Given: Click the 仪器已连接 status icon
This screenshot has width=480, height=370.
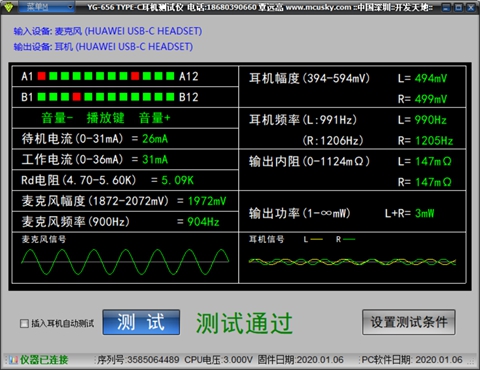Looking at the screenshot, I should 14,360.
